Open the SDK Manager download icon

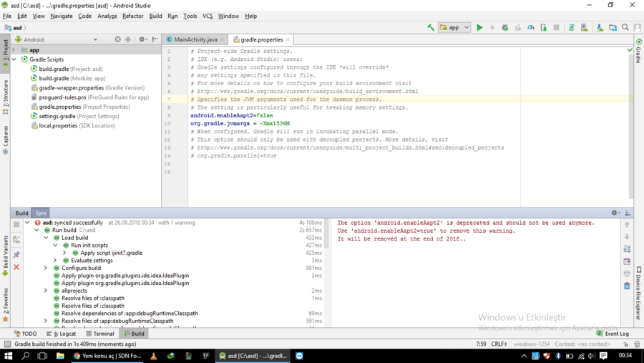(x=600, y=27)
